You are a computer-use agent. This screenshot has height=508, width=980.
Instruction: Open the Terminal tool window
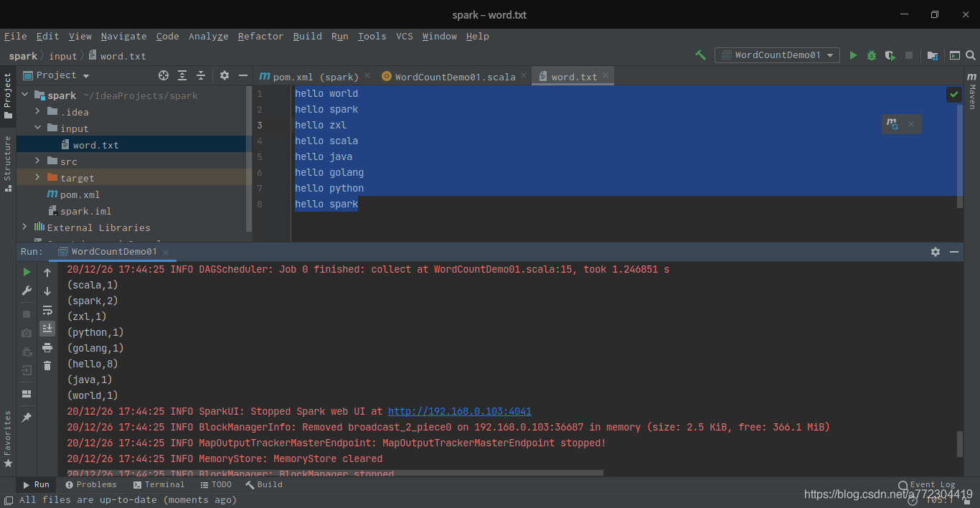159,484
